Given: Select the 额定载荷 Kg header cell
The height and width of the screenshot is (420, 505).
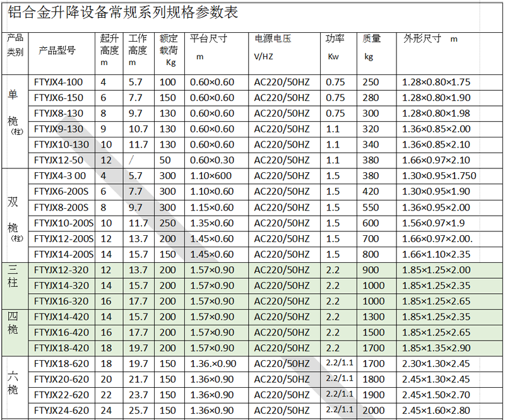Looking at the screenshot, I should pyautogui.click(x=169, y=50).
